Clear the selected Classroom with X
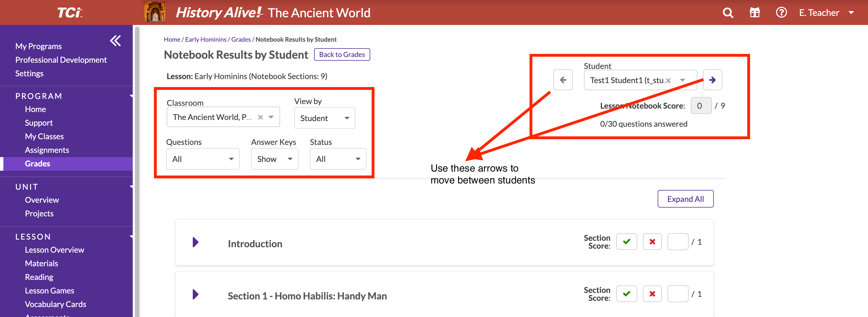The height and width of the screenshot is (317, 868). 260,117
